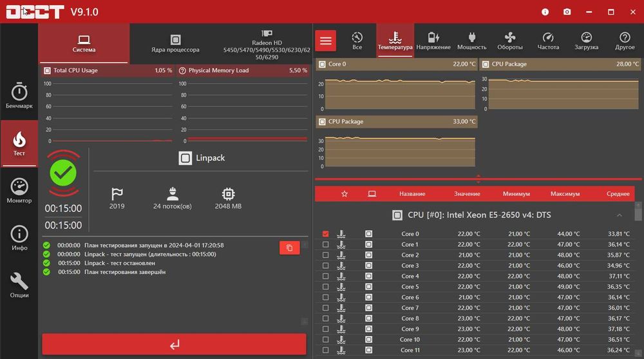The height and width of the screenshot is (359, 644).
Task: Click the red panel splitter handle
Action: [478, 179]
